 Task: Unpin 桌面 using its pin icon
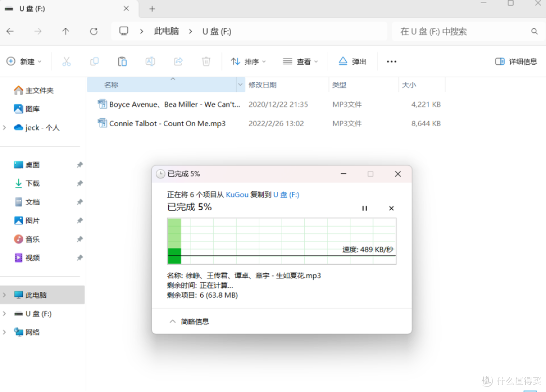80,165
